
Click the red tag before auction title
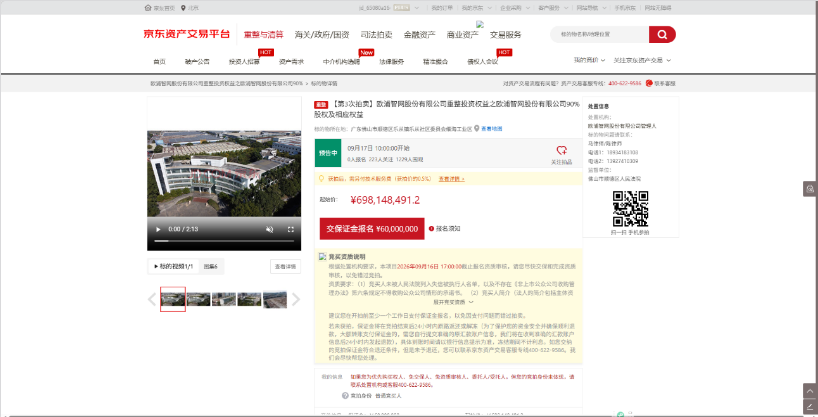321,104
